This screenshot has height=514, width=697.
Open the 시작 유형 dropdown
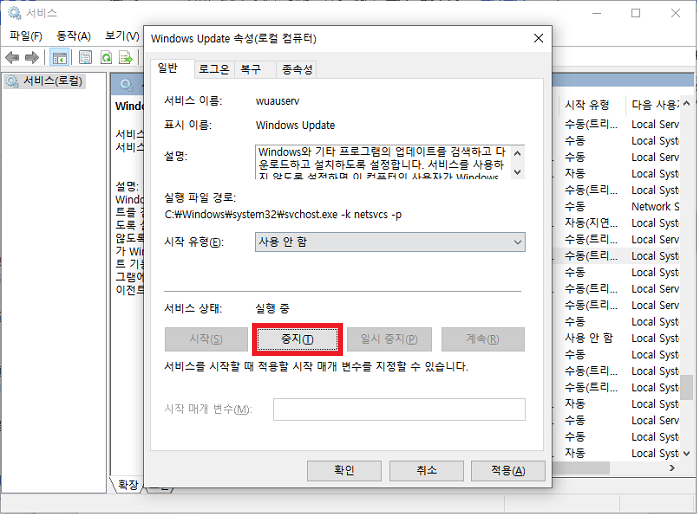tap(390, 242)
